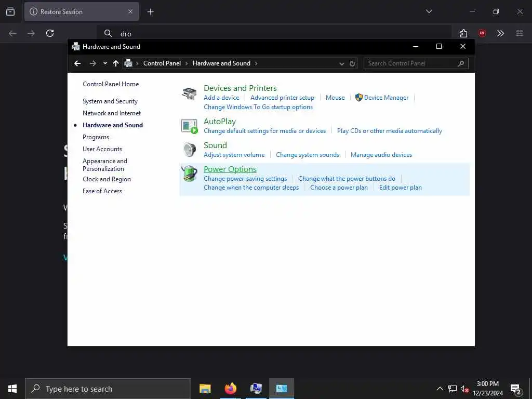Screen dimensions: 532x399
Task: Open notification center in taskbar
Action: coord(516,389)
